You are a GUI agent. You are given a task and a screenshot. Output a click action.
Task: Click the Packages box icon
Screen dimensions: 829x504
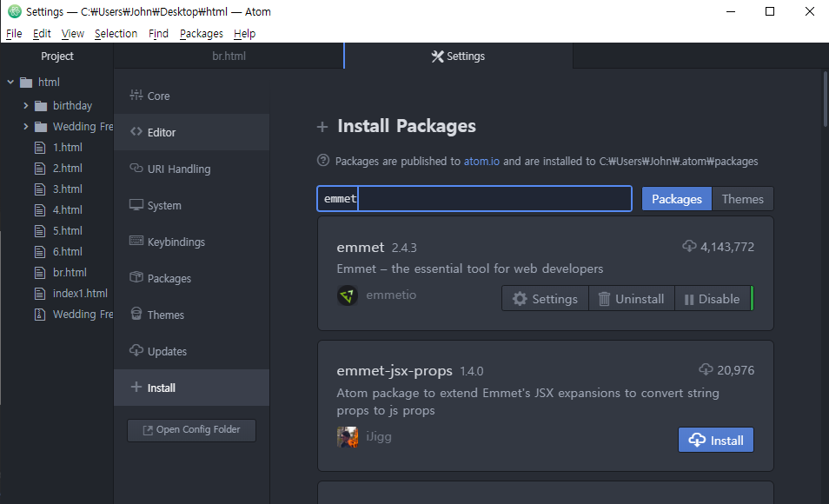coord(136,278)
